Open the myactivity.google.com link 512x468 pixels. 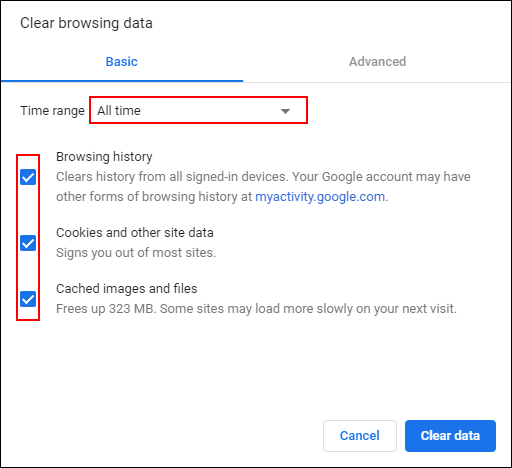[x=320, y=197]
